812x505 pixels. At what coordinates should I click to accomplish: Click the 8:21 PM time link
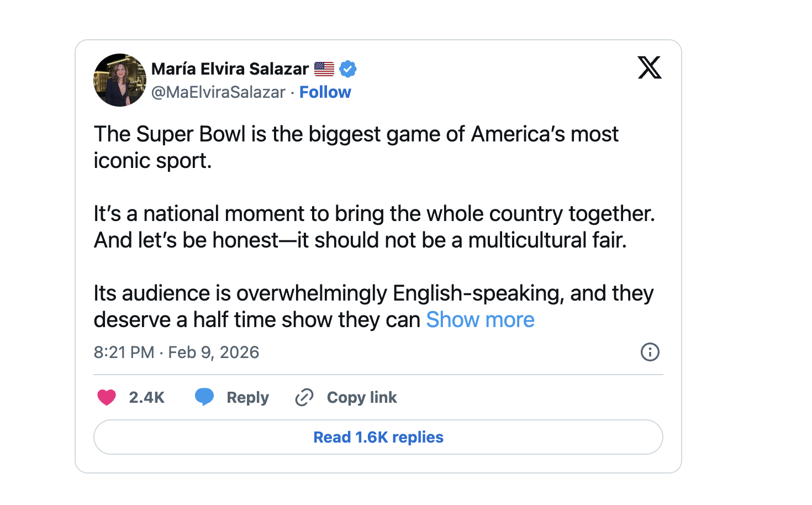pos(123,352)
